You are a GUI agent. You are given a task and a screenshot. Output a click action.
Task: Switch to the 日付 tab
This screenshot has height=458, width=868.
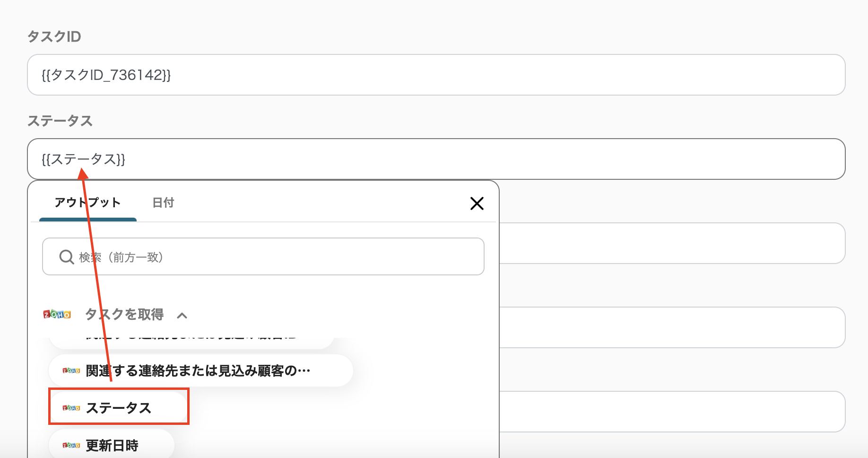pos(163,203)
